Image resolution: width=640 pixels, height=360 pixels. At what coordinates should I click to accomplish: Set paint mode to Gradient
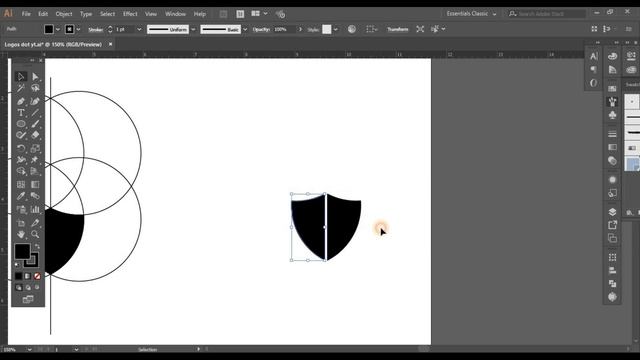[28, 276]
